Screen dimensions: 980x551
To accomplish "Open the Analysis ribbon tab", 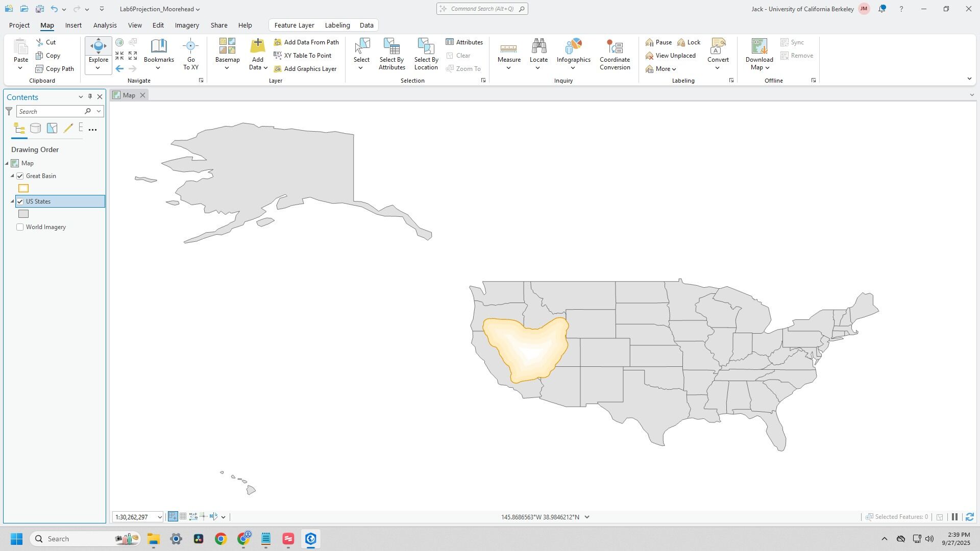I will point(105,25).
